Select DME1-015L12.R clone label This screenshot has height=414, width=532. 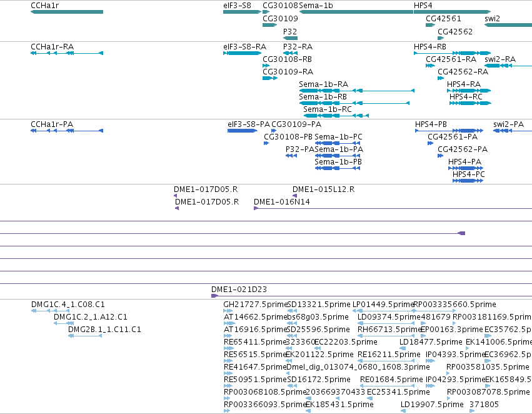[323, 189]
